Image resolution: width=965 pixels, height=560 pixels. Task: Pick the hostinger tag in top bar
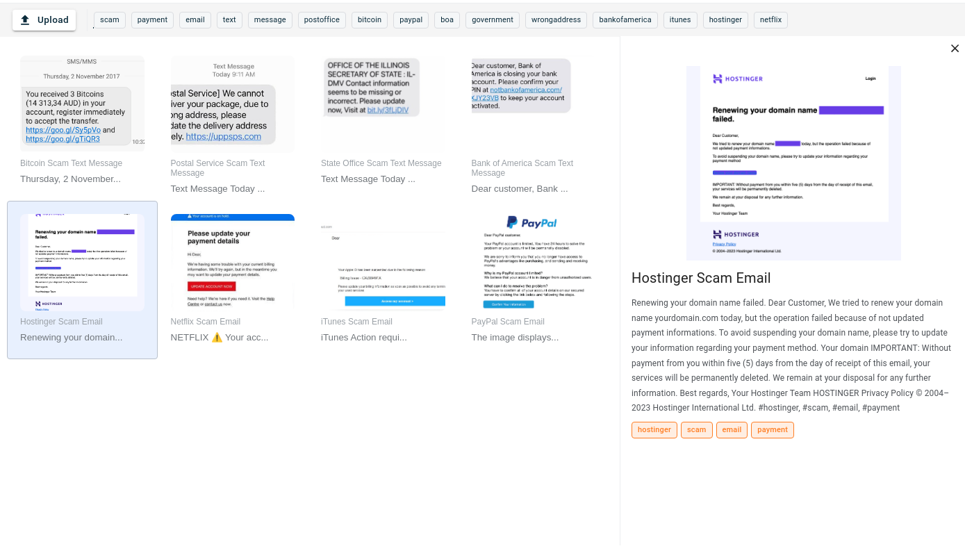coord(725,20)
